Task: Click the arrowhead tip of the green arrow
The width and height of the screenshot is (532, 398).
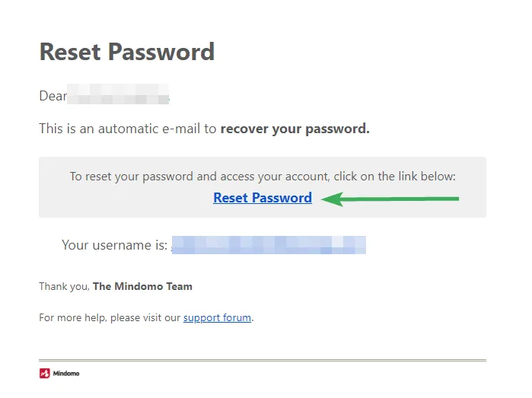Action: pos(325,199)
